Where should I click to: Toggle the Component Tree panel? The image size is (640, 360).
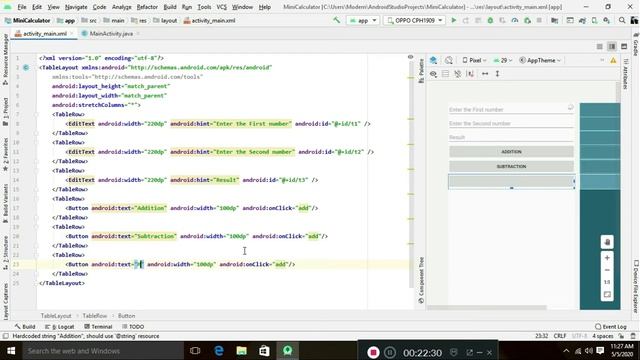pyautogui.click(x=421, y=280)
